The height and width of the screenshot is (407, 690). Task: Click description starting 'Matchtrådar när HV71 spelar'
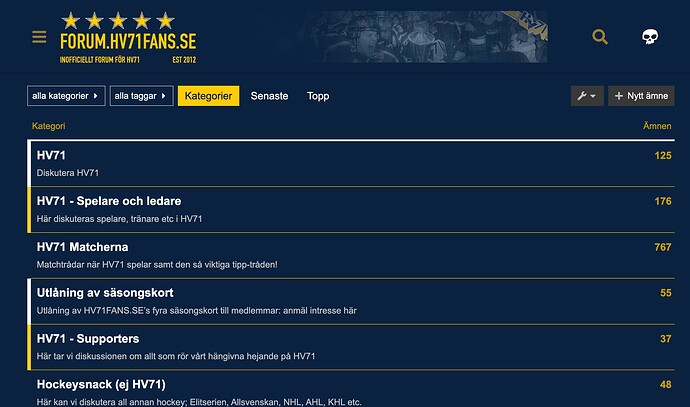click(x=157, y=265)
